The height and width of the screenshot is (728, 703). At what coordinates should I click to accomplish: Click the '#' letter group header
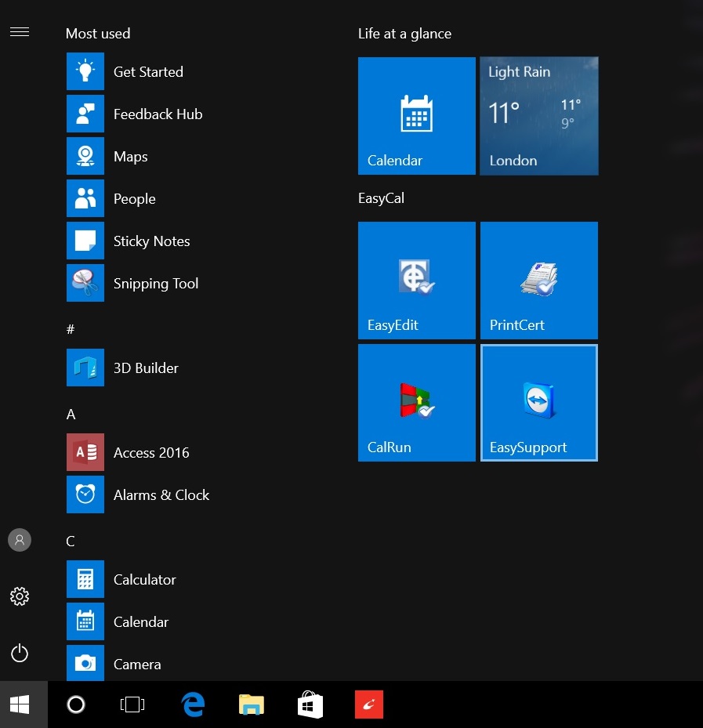71,330
